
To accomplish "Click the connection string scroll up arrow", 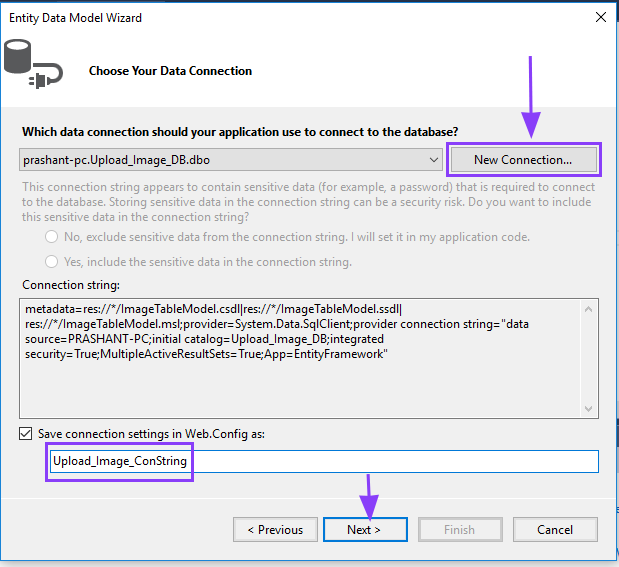I will click(589, 307).
